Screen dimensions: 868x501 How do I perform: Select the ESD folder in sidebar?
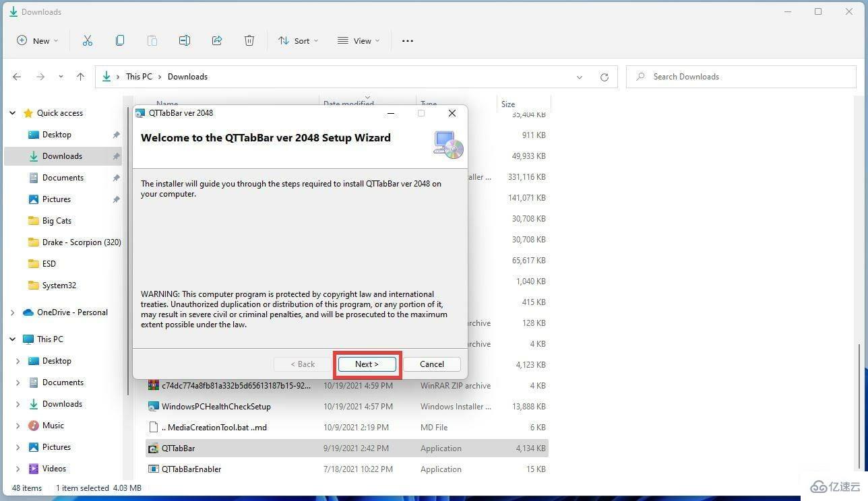[49, 264]
